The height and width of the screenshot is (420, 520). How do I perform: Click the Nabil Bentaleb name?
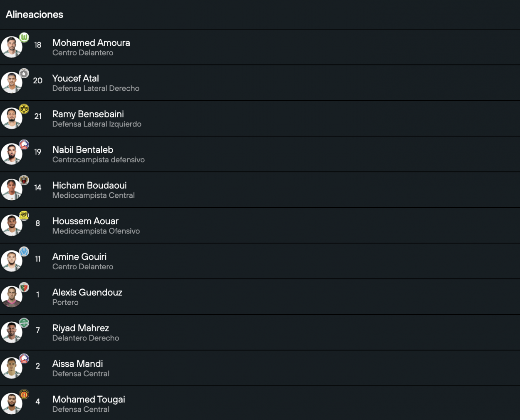[x=83, y=150]
